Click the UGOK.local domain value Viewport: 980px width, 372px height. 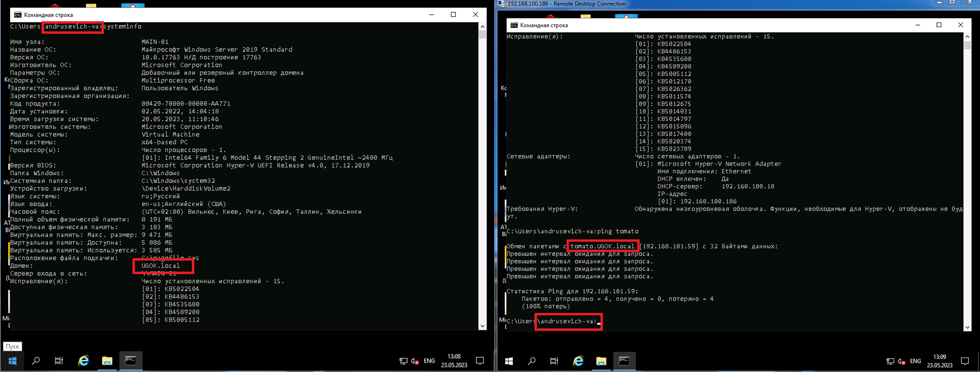(x=161, y=266)
